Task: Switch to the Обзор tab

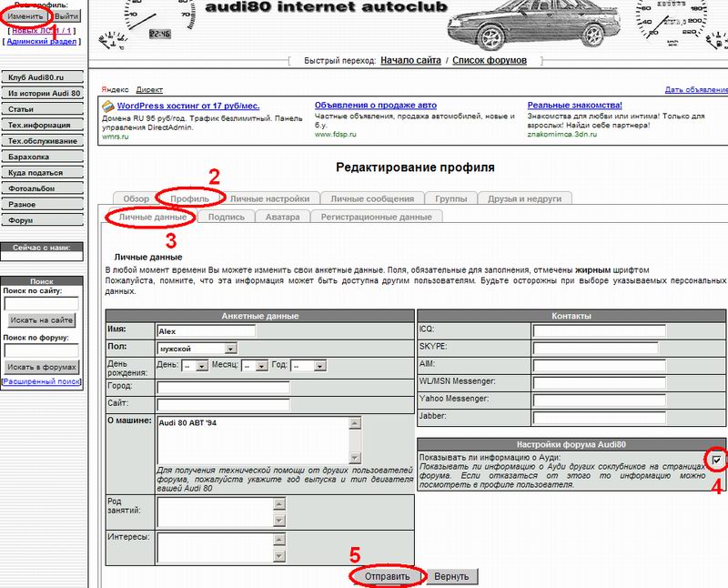Action: point(136,198)
